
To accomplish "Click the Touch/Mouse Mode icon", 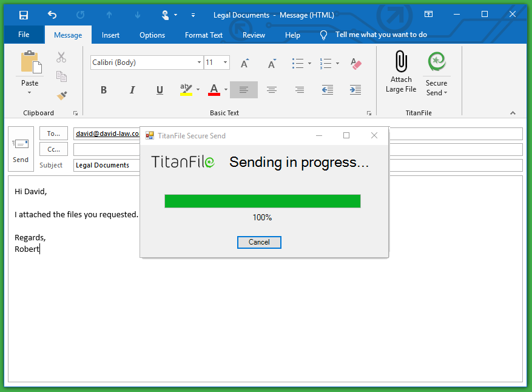I will click(165, 15).
